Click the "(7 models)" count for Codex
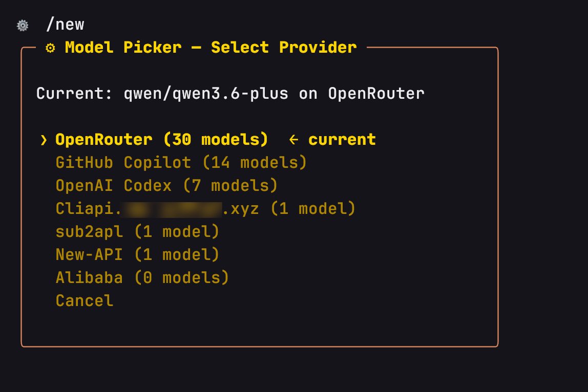 [x=230, y=186]
